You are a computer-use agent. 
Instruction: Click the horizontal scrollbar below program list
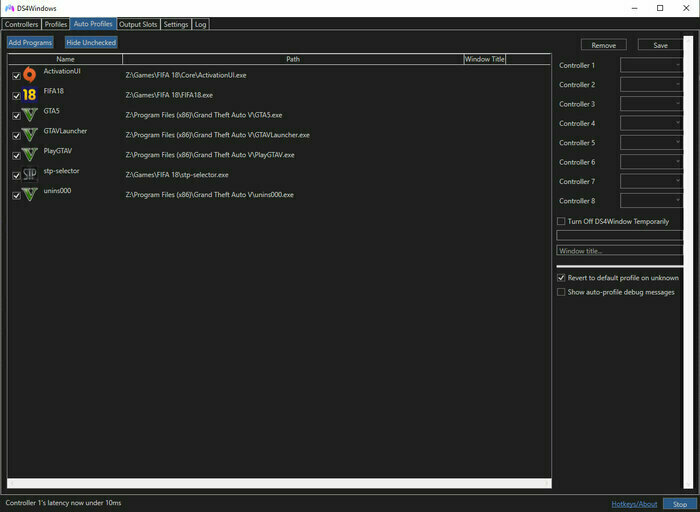tap(279, 483)
